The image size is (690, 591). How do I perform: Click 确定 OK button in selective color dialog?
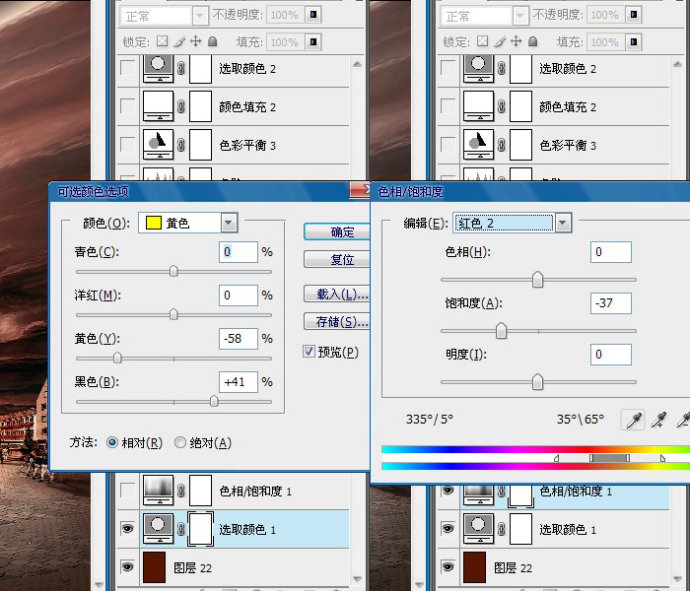pyautogui.click(x=337, y=232)
